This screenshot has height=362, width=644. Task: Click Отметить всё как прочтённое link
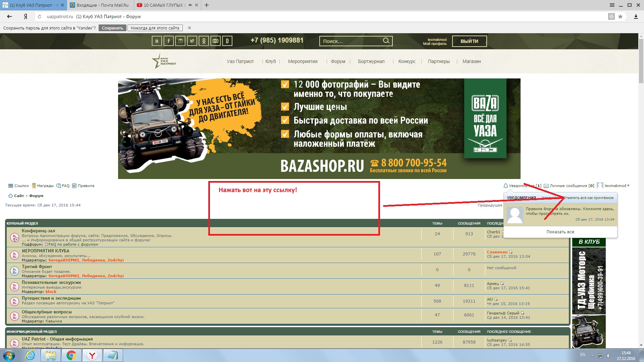tap(589, 198)
